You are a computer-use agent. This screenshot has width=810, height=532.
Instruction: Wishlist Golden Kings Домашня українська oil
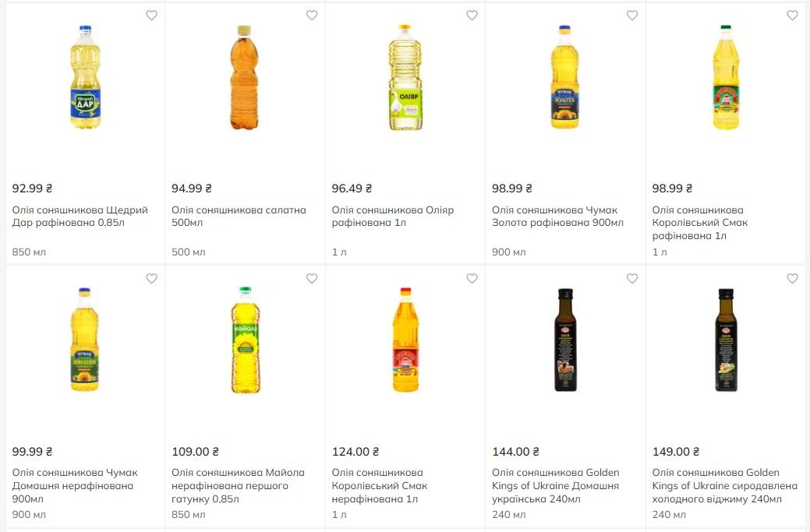coord(632,279)
